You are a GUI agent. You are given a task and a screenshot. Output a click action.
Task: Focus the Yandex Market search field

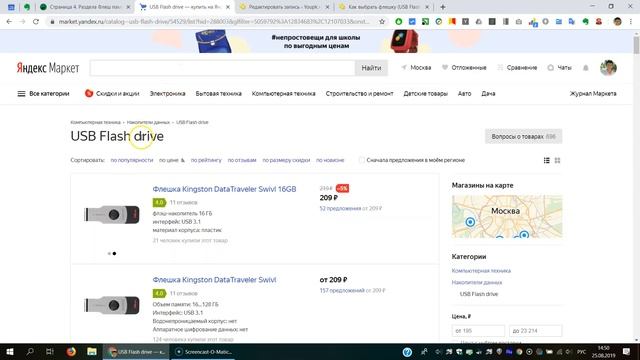222,68
